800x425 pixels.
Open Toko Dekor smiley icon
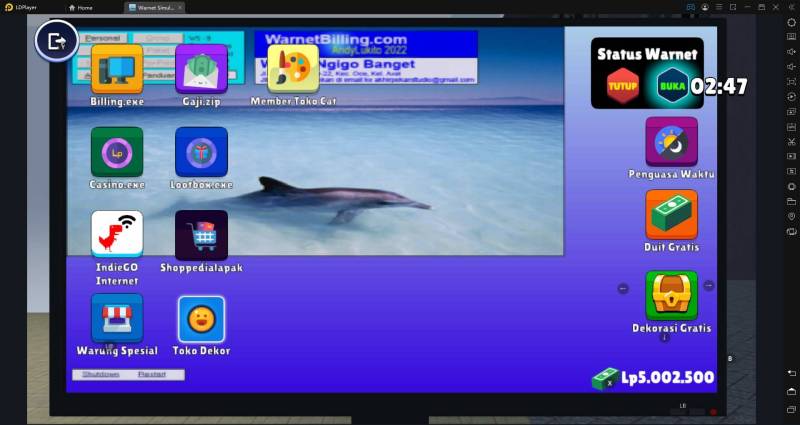point(201,319)
